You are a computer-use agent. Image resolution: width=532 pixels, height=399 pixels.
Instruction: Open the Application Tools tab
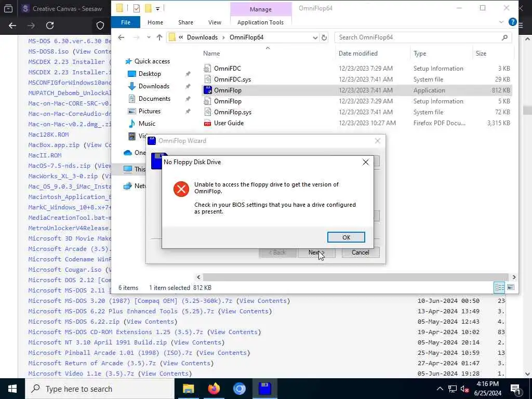tap(260, 22)
